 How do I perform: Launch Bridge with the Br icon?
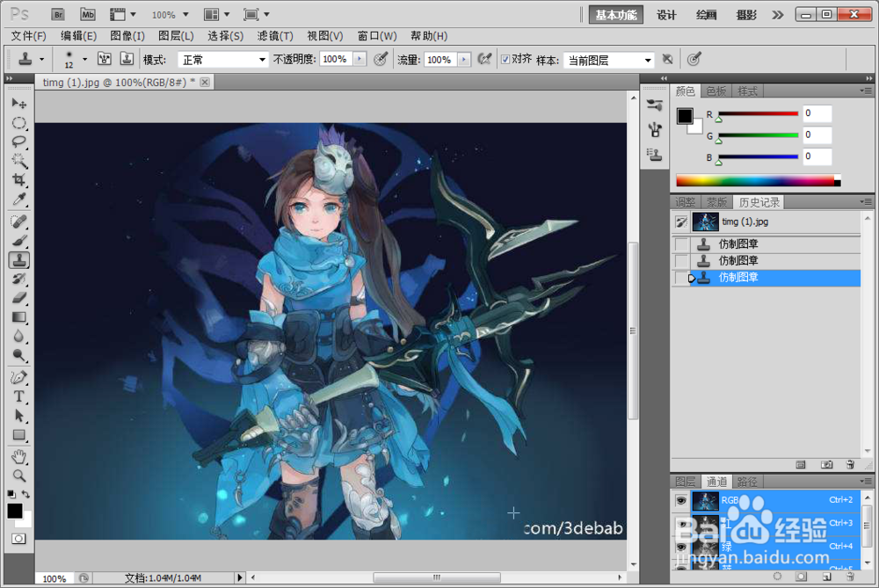58,15
